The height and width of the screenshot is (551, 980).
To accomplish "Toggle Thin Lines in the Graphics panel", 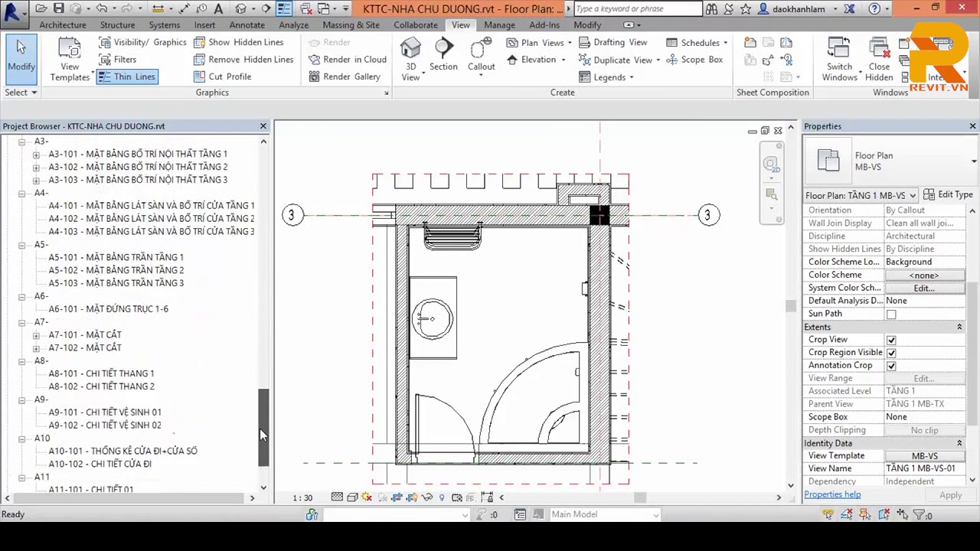I will point(127,77).
